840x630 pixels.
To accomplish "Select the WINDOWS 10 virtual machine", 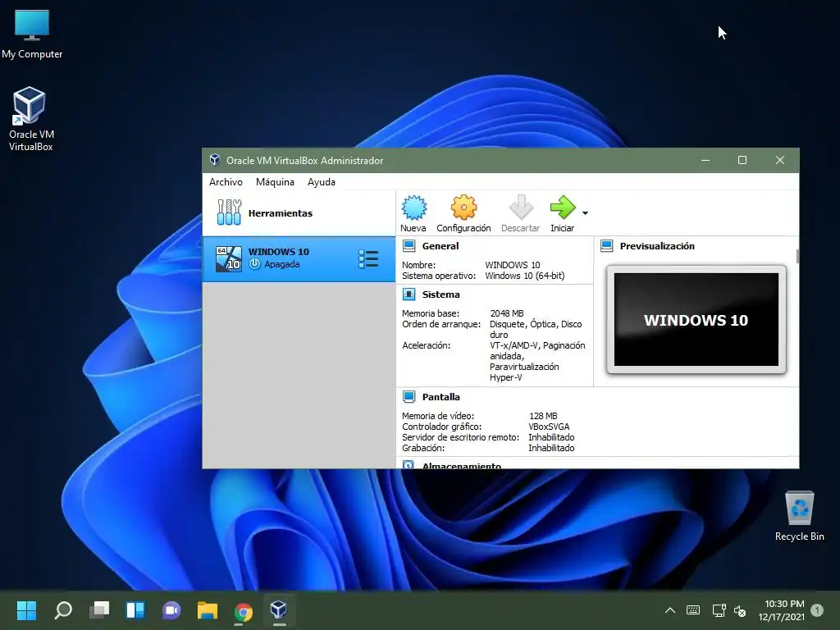I will point(299,258).
